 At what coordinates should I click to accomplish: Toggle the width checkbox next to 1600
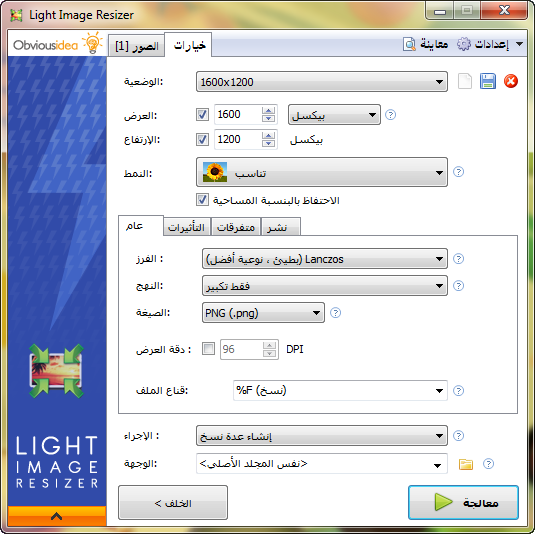click(x=202, y=114)
